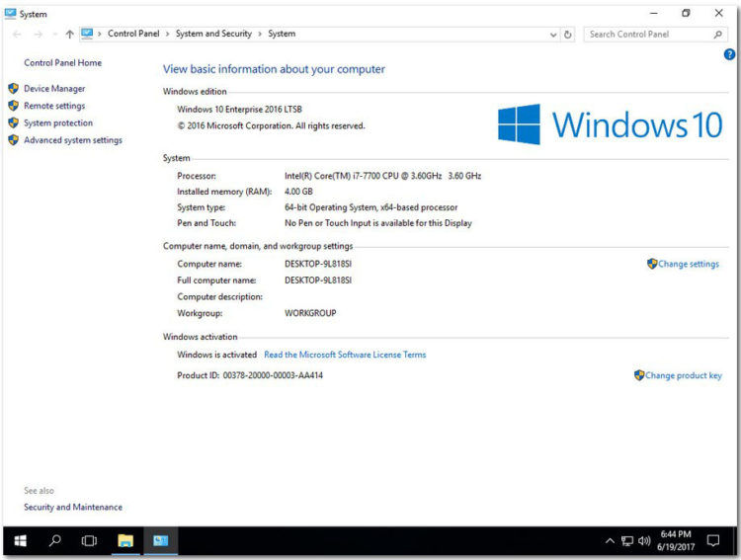Expand chevron after Control Panel breadcrumb

tap(167, 34)
